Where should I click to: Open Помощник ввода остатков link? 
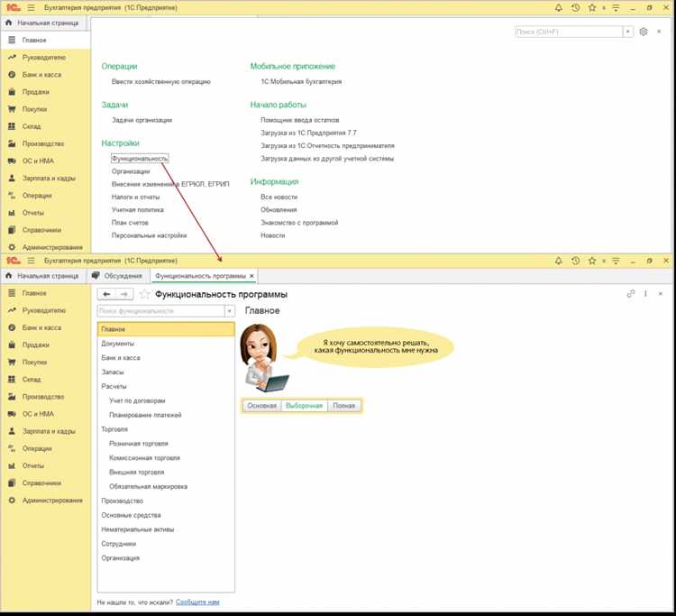pos(299,120)
